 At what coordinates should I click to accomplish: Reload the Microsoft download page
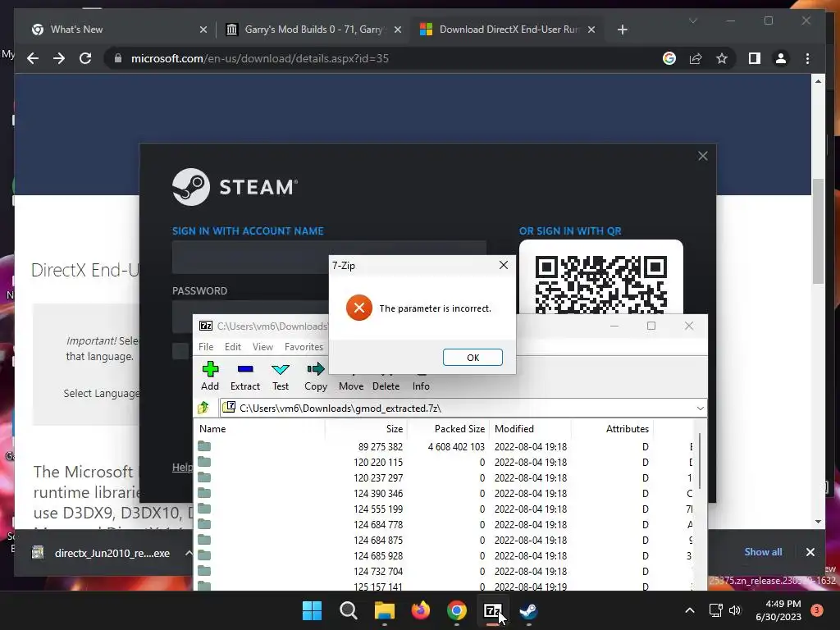pyautogui.click(x=85, y=58)
